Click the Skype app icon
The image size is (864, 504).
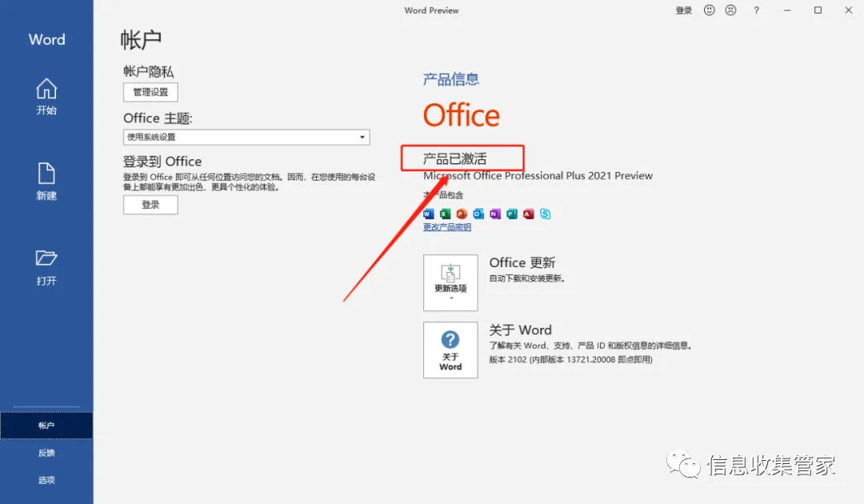(546, 214)
